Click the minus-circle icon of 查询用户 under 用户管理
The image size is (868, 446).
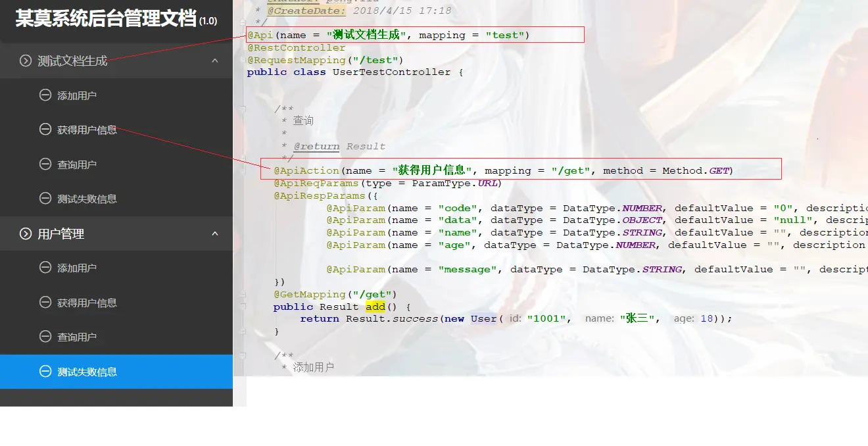(x=45, y=337)
